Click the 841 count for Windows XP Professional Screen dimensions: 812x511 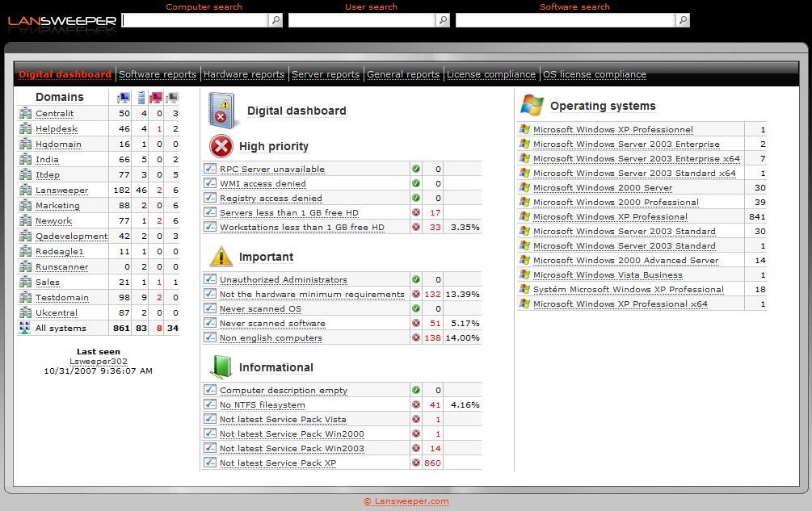tap(757, 216)
